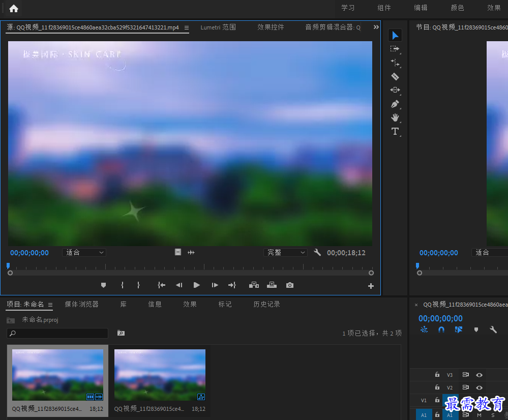Toggle V3 track output eye

pyautogui.click(x=479, y=375)
